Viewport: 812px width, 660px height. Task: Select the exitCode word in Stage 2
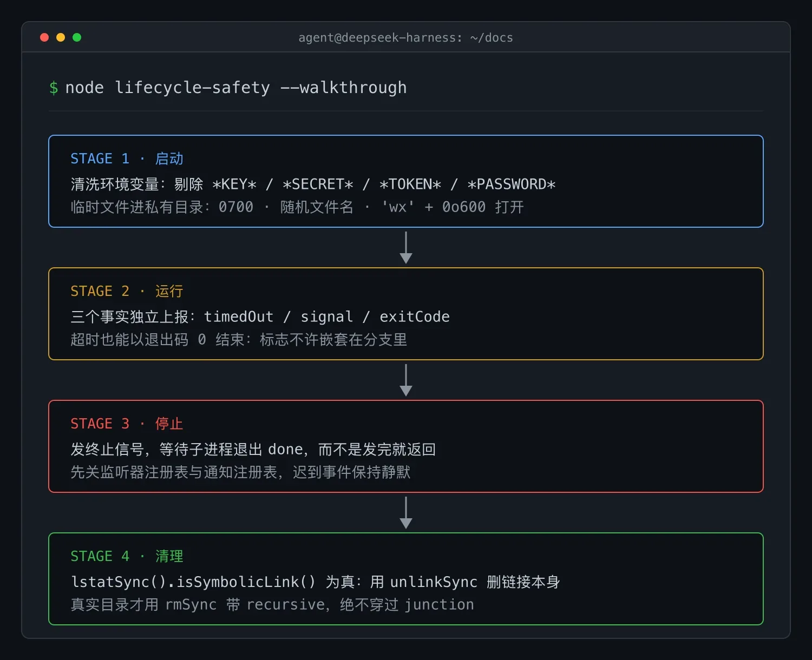pos(415,317)
